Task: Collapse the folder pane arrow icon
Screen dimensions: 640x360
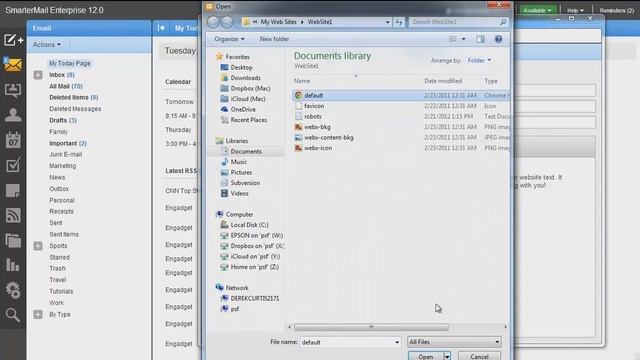Action: [x=161, y=28]
